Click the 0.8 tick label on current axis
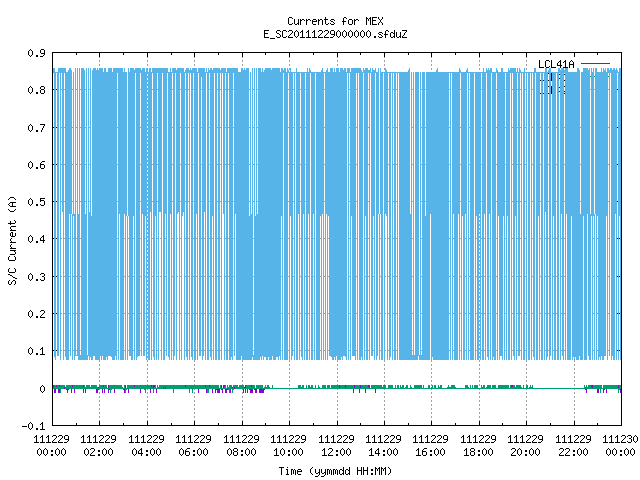Viewport: 640px width, 480px height. coord(36,90)
